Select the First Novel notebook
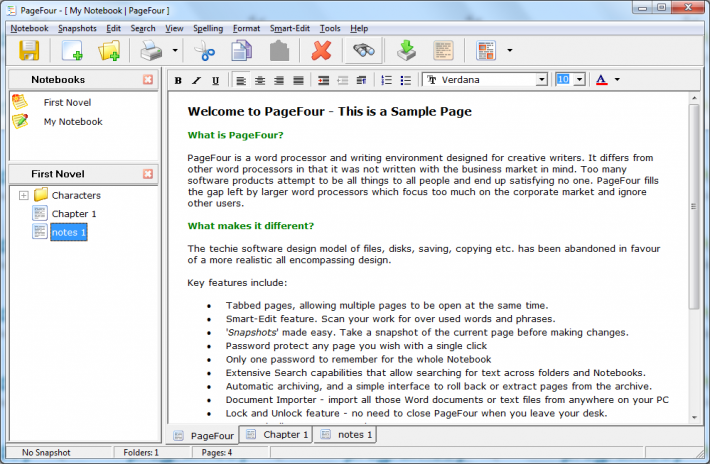 click(x=67, y=102)
